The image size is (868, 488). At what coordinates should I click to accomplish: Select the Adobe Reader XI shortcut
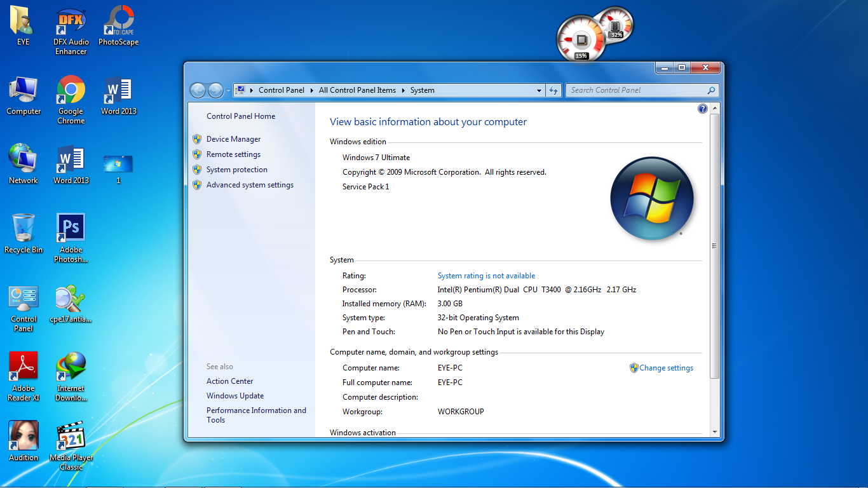coord(24,377)
